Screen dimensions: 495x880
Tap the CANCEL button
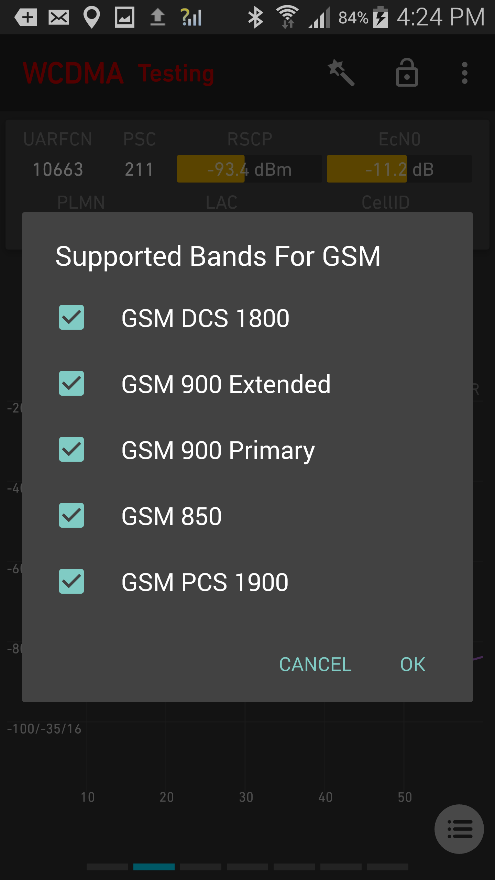point(315,664)
